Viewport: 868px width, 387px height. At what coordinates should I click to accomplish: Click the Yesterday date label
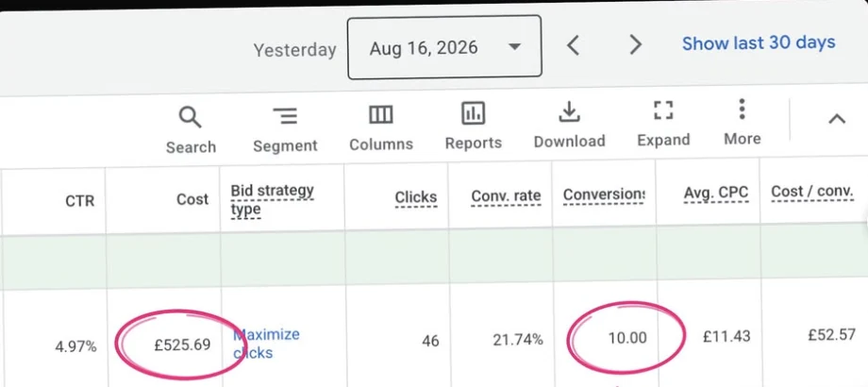294,50
